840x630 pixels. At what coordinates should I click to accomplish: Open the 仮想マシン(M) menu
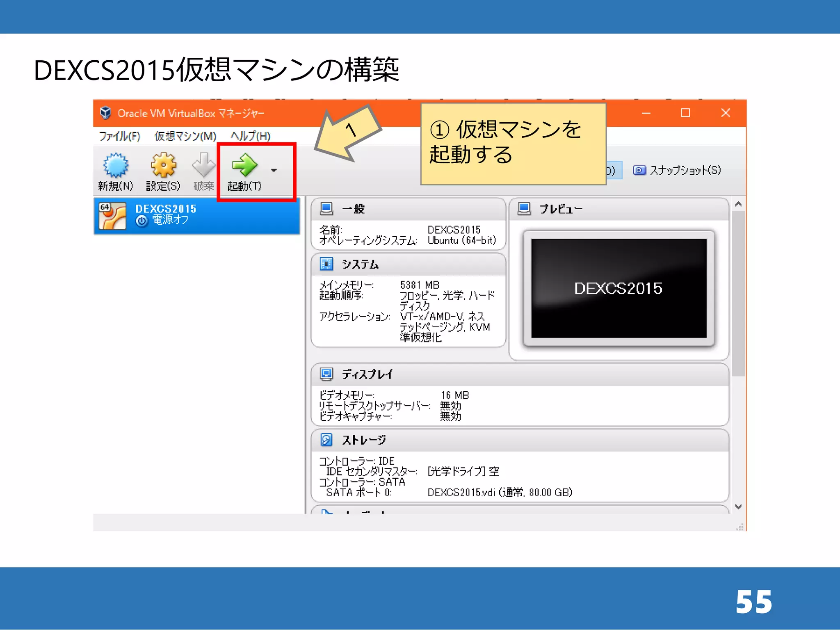point(185,136)
